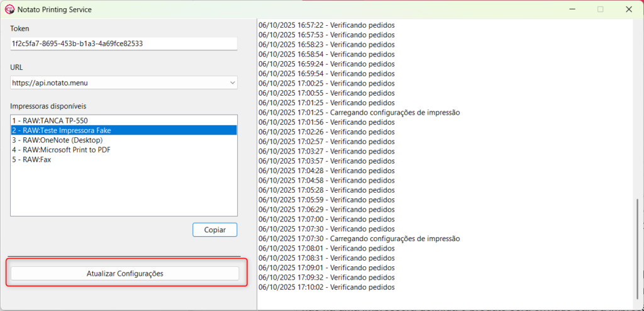This screenshot has width=644, height=311.
Task: Expand the URL dropdown arrow
Action: tap(232, 82)
